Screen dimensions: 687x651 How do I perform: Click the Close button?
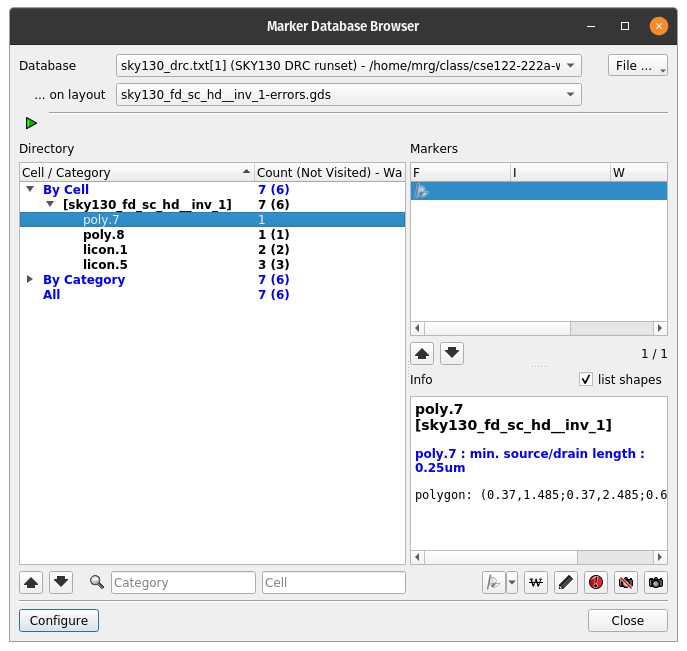(628, 620)
